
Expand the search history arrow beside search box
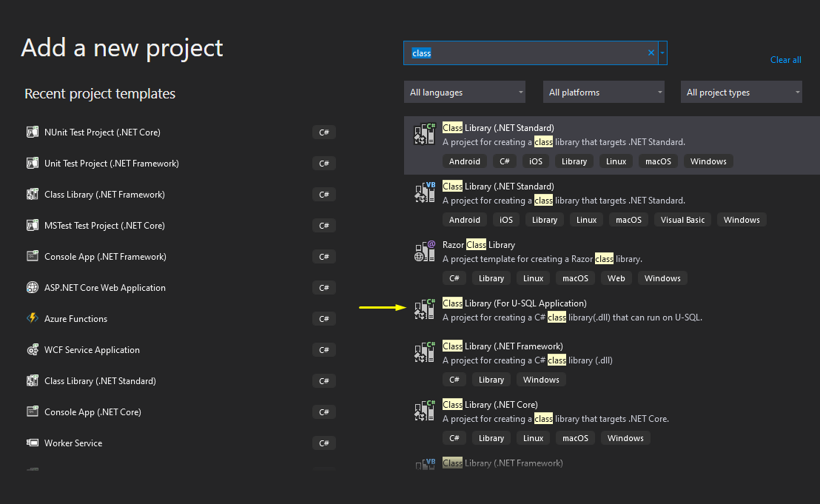click(x=662, y=53)
